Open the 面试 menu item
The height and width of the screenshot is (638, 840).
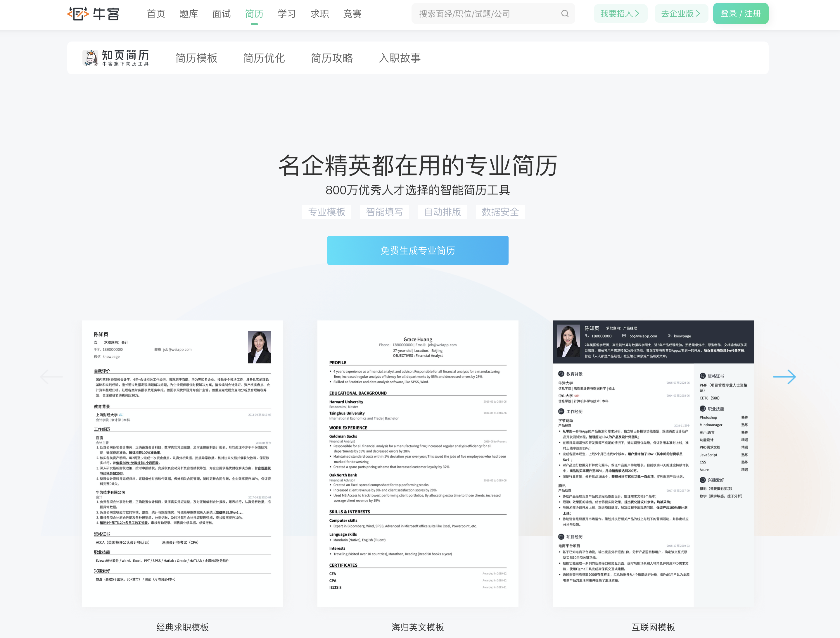pos(221,14)
